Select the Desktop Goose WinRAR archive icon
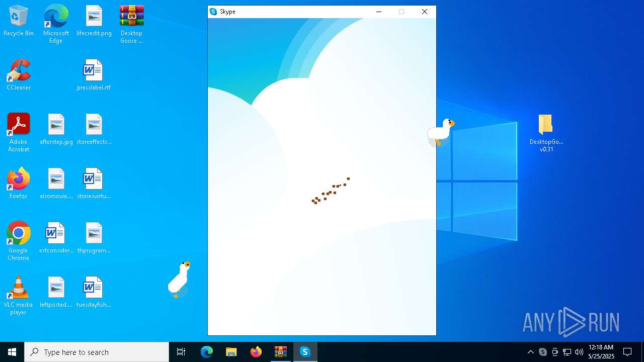 click(131, 24)
